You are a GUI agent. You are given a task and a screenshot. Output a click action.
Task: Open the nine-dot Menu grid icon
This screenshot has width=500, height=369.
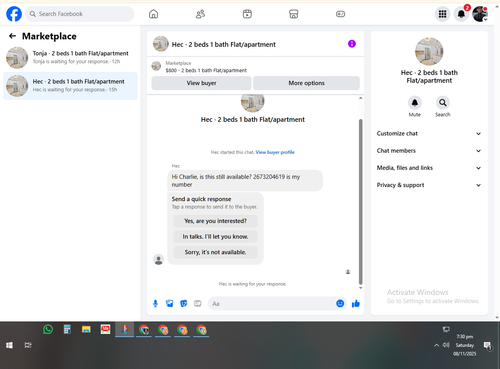[442, 14]
